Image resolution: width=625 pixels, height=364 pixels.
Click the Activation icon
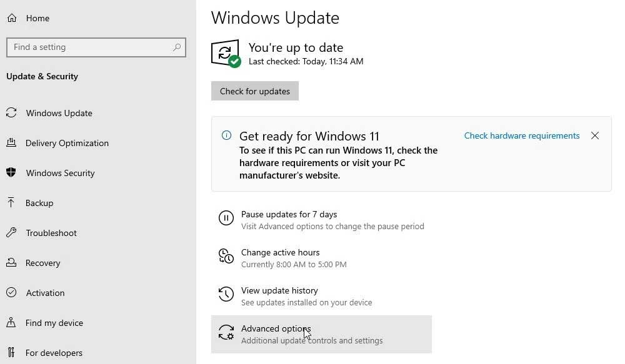pos(12,293)
